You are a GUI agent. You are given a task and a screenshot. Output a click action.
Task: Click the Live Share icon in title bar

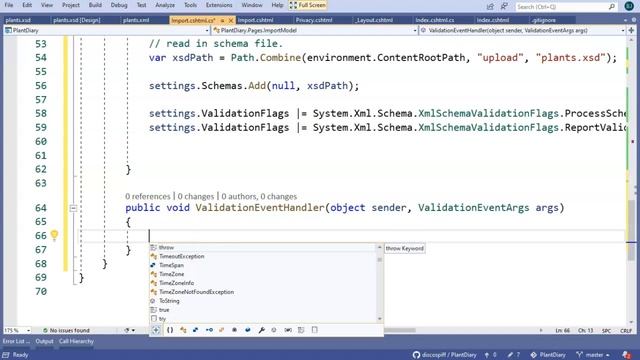point(490,7)
